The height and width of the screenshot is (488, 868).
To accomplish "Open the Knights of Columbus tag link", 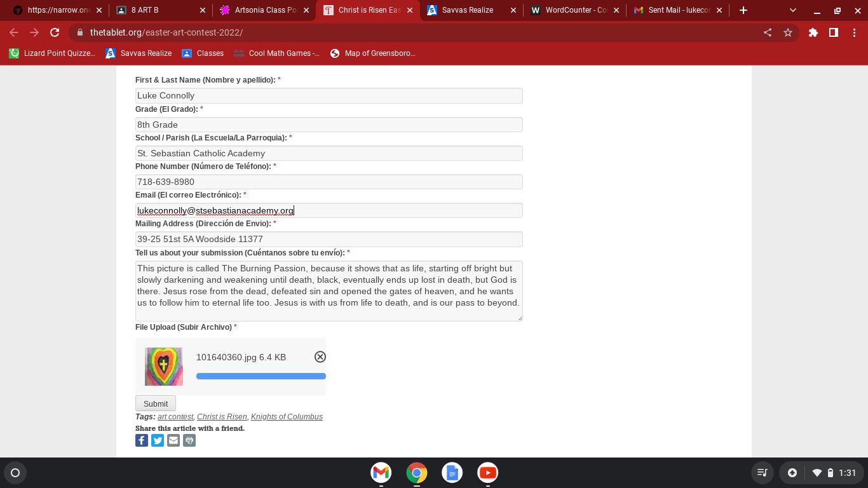I will [x=287, y=417].
